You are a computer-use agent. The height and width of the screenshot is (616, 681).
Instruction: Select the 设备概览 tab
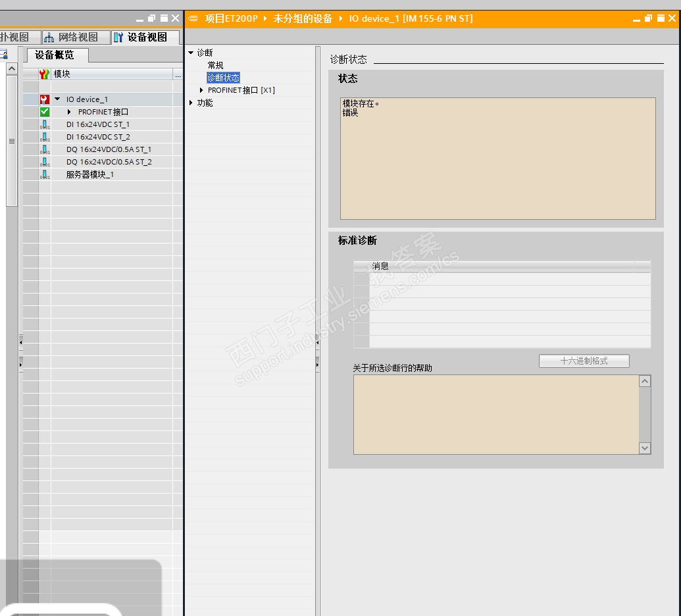coord(58,55)
